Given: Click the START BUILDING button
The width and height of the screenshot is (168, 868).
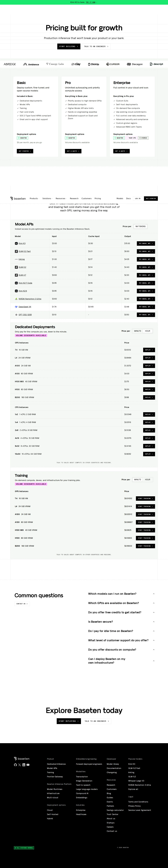Looking at the screenshot, I should pyautogui.click(x=68, y=46).
